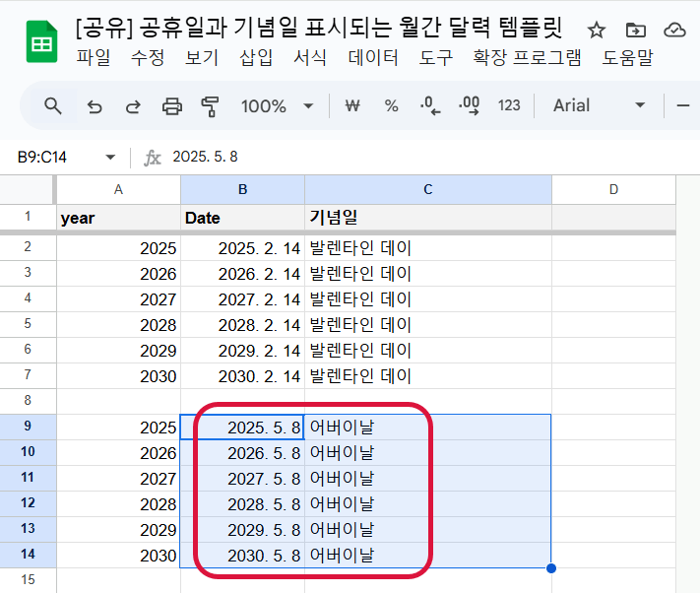Click the Google Sheets home icon
Viewport: 700px width, 593px height.
[41, 43]
